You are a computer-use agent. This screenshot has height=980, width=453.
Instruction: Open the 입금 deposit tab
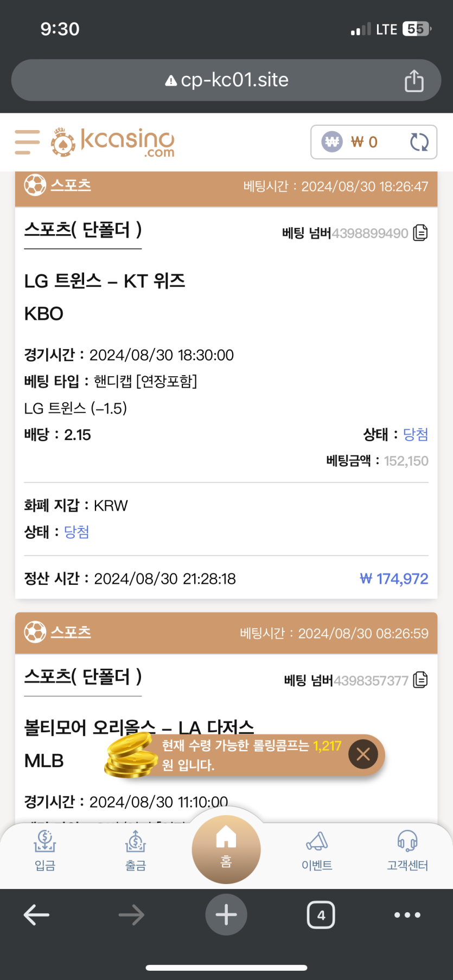pos(45,850)
